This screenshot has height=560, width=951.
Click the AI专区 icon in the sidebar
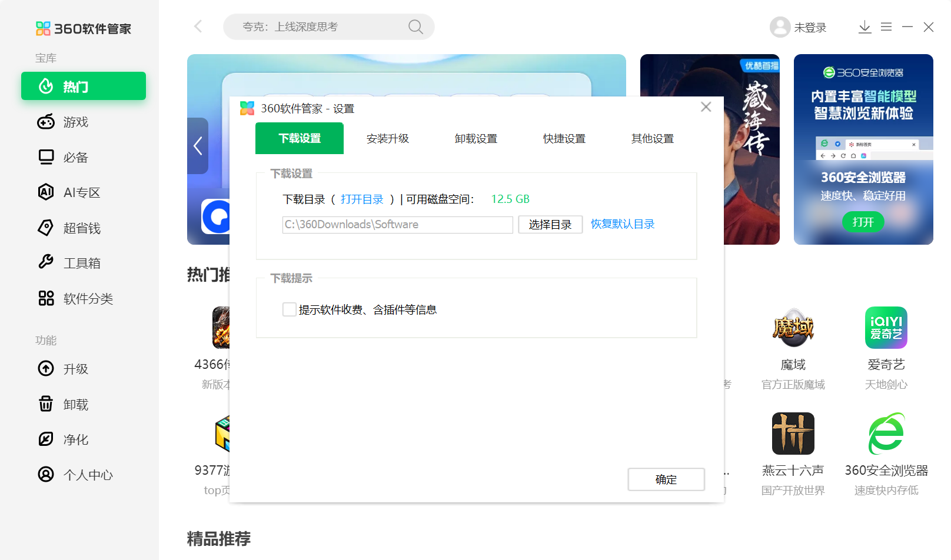pyautogui.click(x=46, y=192)
